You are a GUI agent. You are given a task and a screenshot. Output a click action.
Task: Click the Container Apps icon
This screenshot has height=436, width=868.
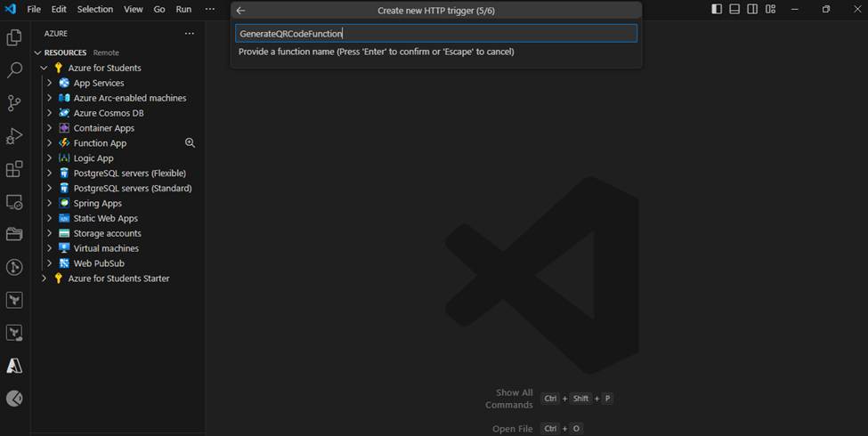[x=64, y=128]
